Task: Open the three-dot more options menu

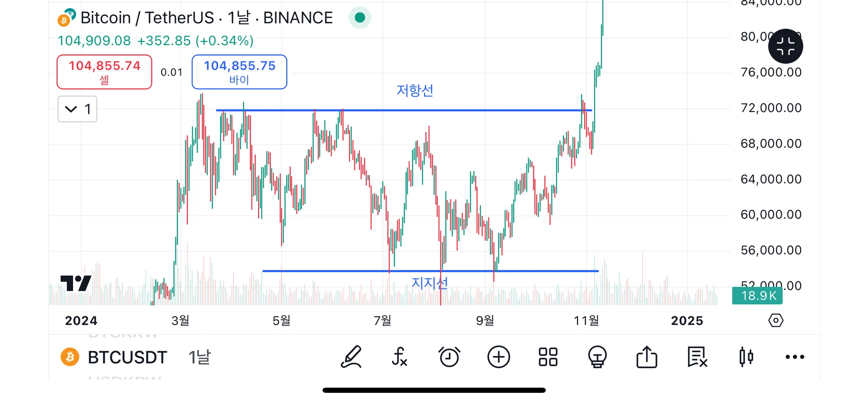Action: 795,357
